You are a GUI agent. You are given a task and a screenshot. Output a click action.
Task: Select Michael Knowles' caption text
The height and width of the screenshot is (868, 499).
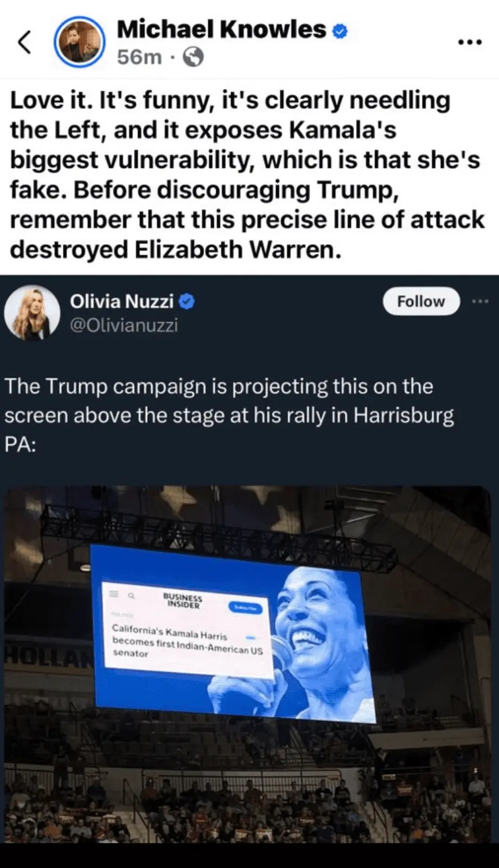[247, 175]
